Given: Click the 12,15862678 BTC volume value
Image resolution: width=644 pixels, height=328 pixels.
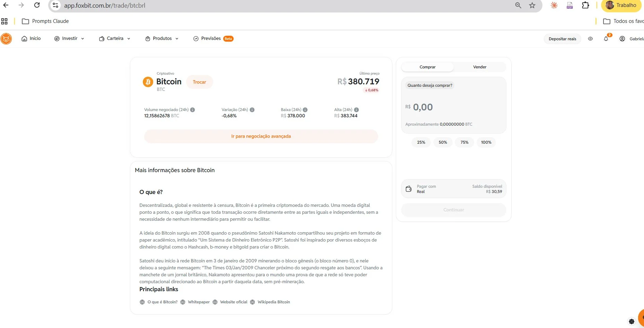Looking at the screenshot, I should pyautogui.click(x=162, y=116).
